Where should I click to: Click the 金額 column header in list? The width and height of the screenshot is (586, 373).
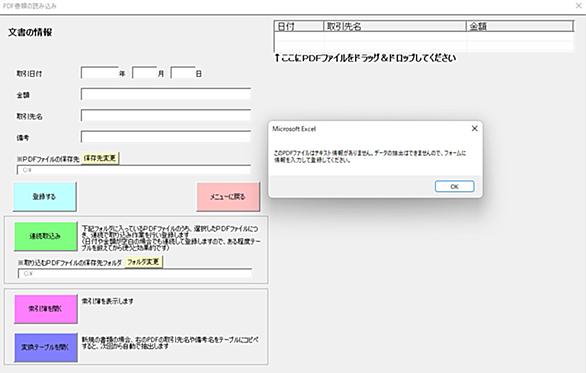pyautogui.click(x=520, y=27)
